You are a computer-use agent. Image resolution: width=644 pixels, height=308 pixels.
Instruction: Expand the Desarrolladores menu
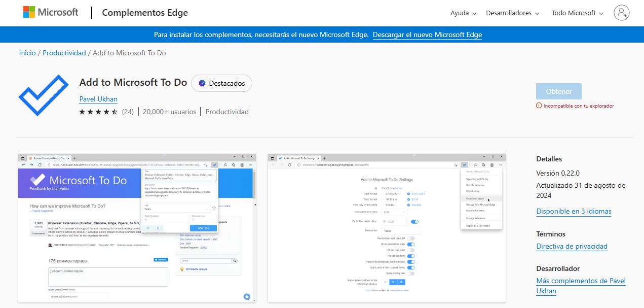(513, 13)
